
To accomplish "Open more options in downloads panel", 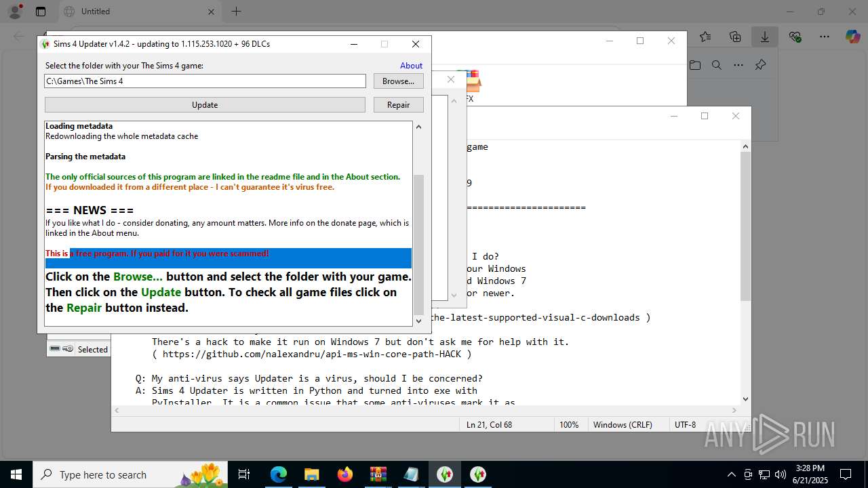I will tap(738, 65).
